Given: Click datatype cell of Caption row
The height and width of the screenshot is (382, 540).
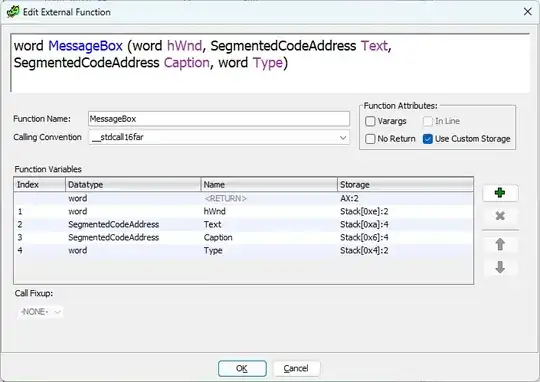Looking at the screenshot, I should pos(133,238).
